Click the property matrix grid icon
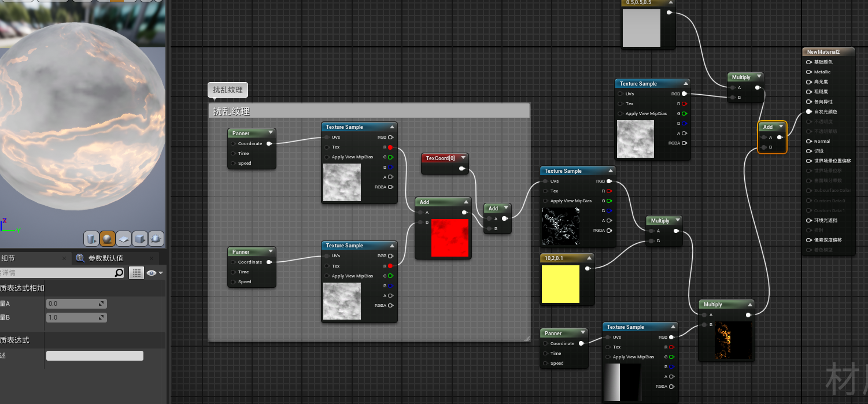This screenshot has height=404, width=868. pyautogui.click(x=136, y=273)
